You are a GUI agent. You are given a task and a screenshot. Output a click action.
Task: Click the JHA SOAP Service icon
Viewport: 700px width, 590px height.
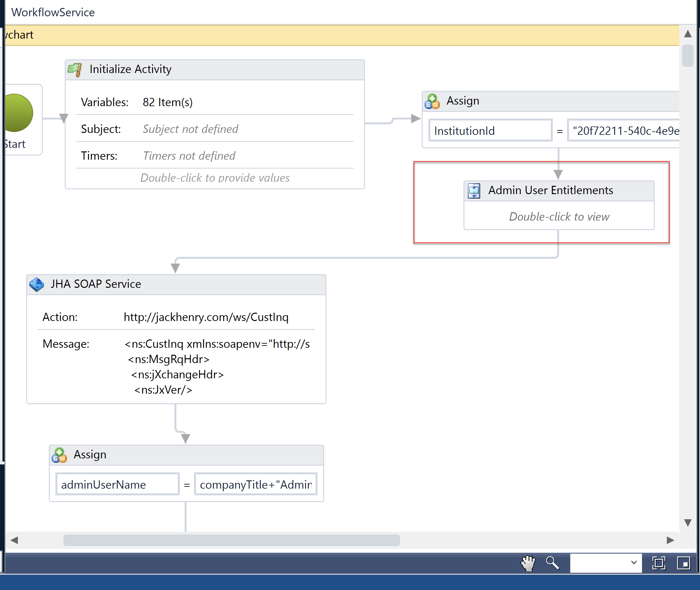click(36, 284)
